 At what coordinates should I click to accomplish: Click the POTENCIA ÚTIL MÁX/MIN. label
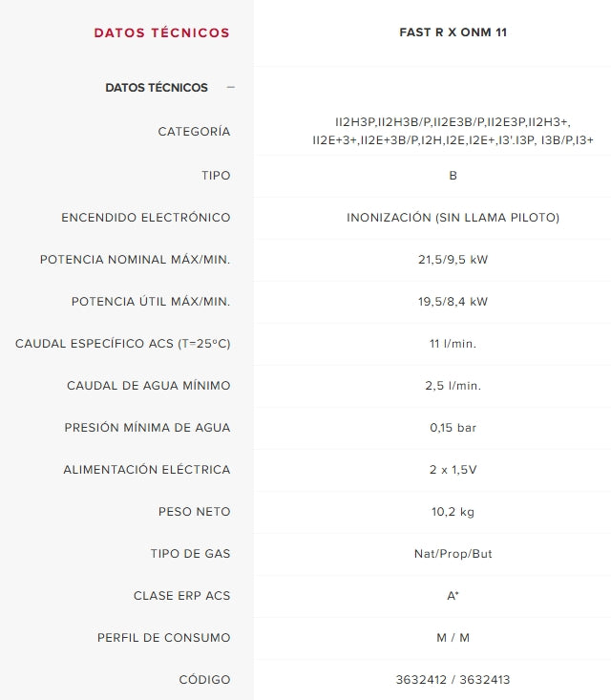(151, 302)
